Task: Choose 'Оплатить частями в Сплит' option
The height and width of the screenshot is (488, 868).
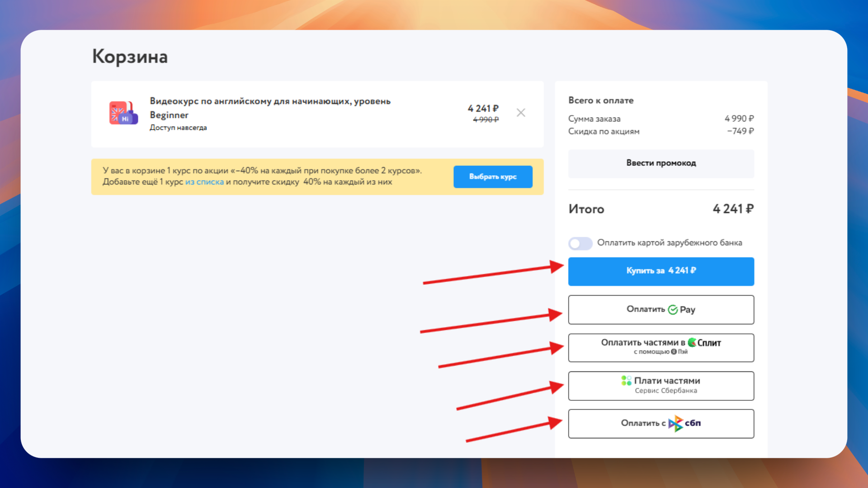Action: (x=642, y=343)
